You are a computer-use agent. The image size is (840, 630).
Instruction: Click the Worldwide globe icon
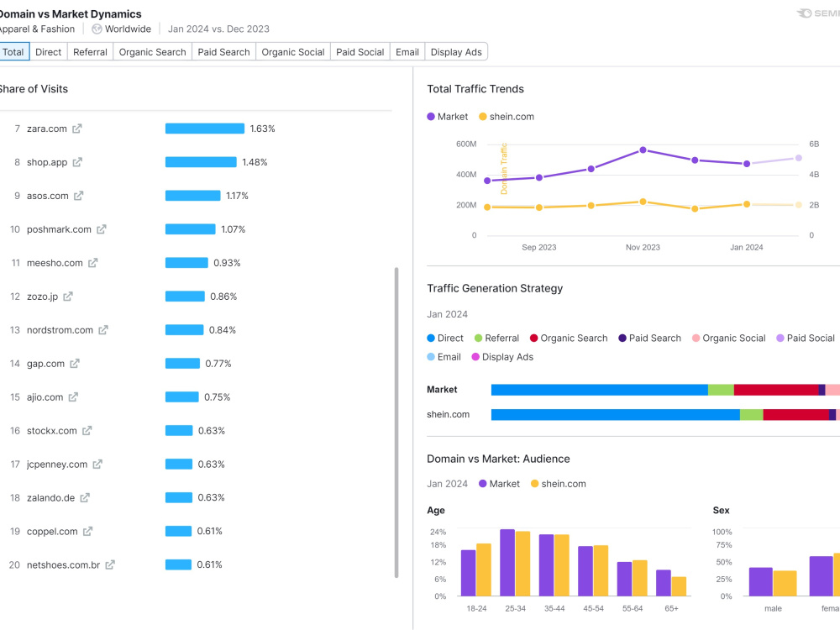97,29
